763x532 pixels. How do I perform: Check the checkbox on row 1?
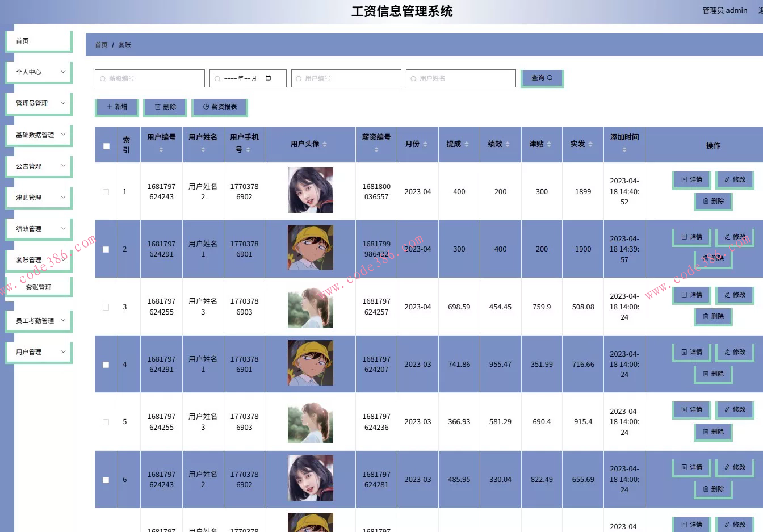106,192
